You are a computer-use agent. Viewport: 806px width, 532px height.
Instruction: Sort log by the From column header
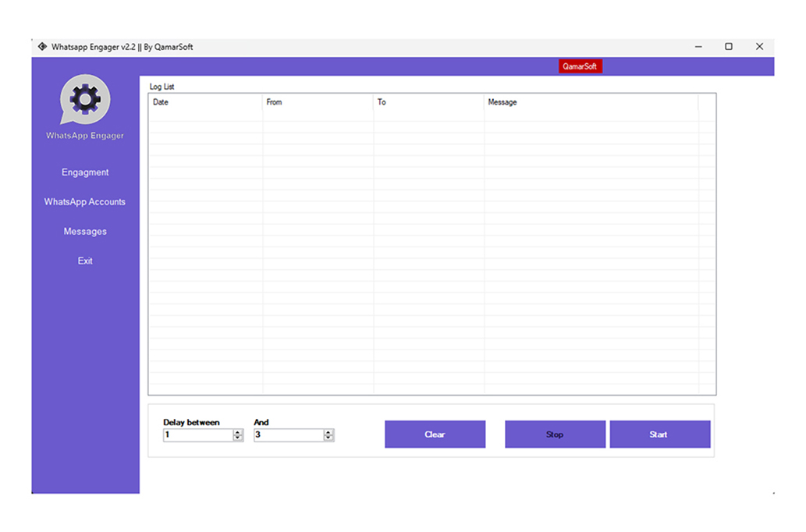[318, 102]
